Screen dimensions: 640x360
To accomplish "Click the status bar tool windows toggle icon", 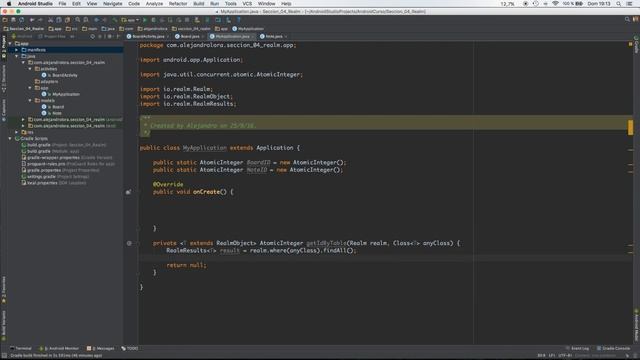I will pos(4,356).
